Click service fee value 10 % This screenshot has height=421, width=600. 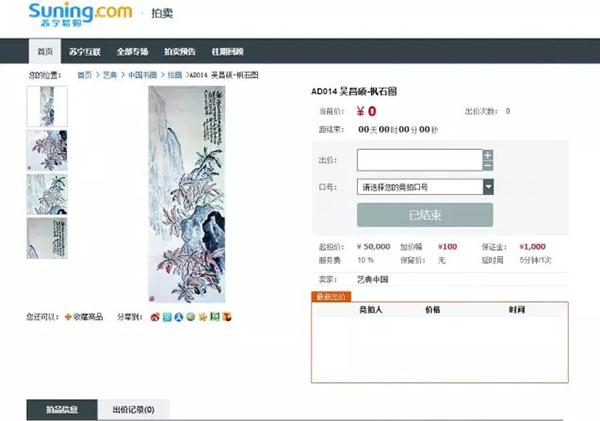tap(365, 260)
